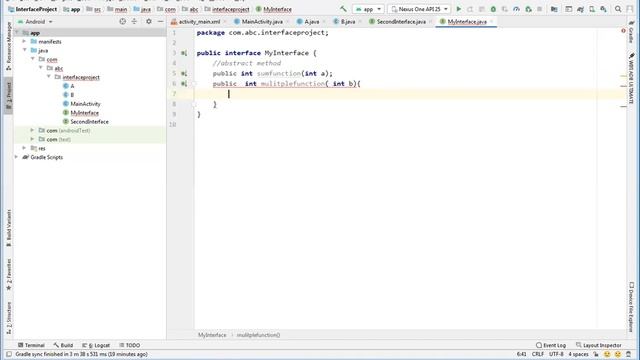Open the Terminal tool window
The image size is (640, 360).
pyautogui.click(x=31, y=345)
